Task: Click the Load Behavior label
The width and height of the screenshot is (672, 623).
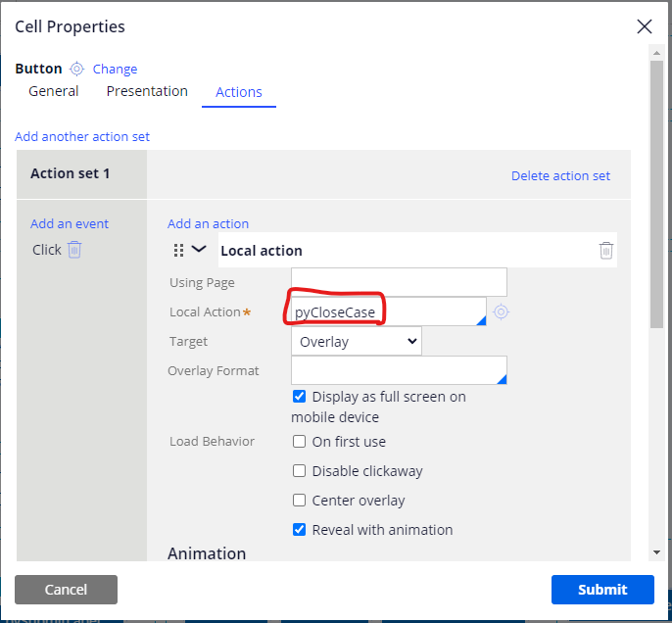Action: tap(213, 442)
